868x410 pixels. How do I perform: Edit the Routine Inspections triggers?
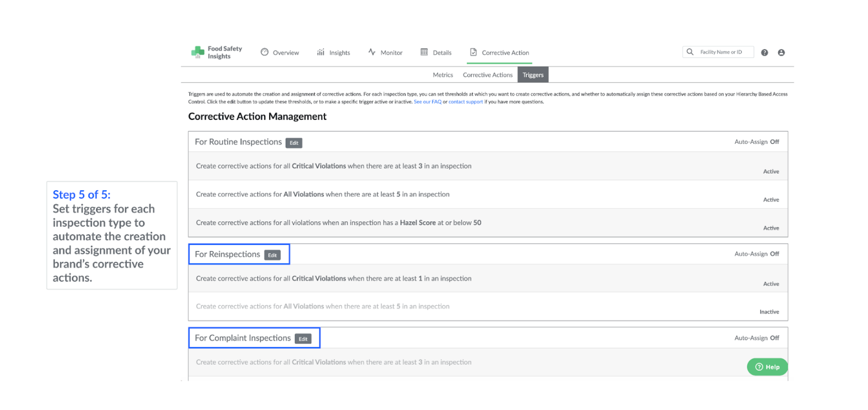[294, 143]
